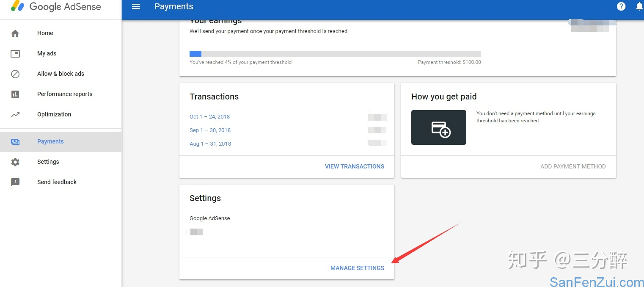This screenshot has width=644, height=287.
Task: Open the notifications bell icon
Action: pyautogui.click(x=639, y=6)
